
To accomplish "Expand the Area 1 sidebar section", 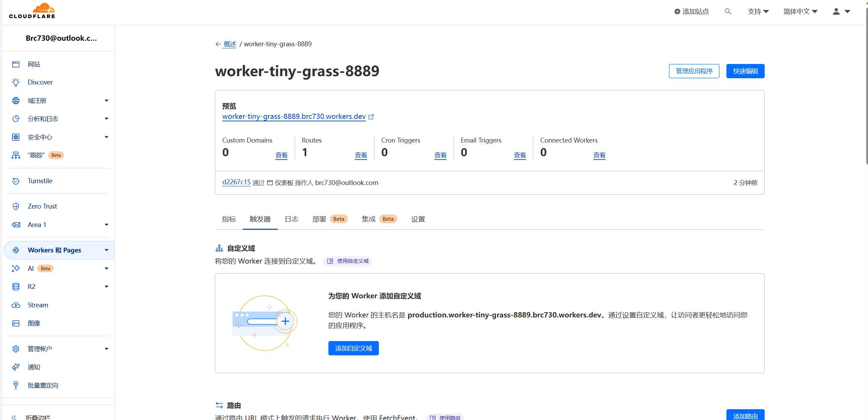I will (106, 225).
